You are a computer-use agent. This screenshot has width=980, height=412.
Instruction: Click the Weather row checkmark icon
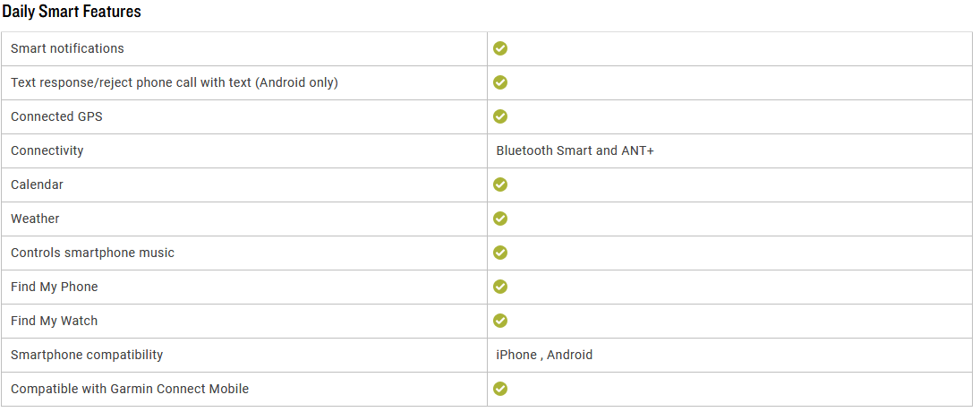coord(500,219)
